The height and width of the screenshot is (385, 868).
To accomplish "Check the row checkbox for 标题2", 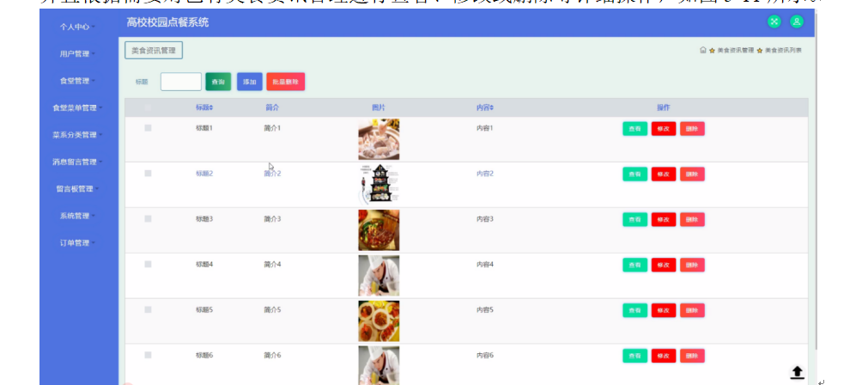I will pos(148,174).
